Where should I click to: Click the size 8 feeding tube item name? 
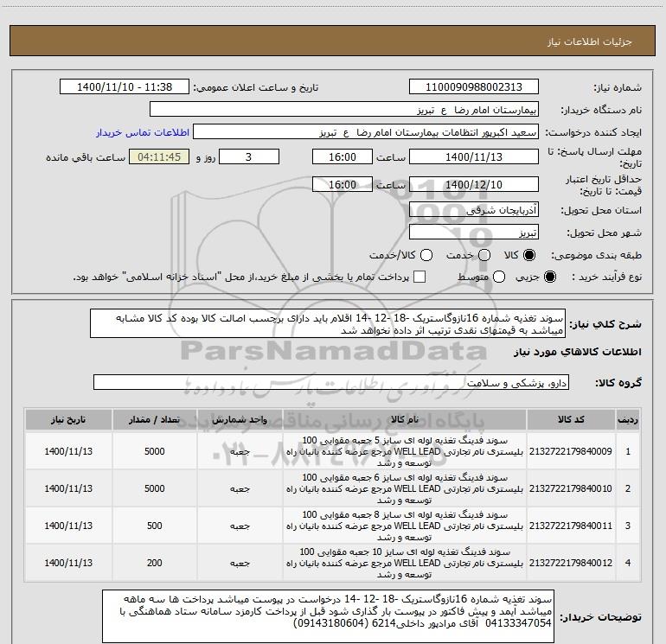coord(405,526)
